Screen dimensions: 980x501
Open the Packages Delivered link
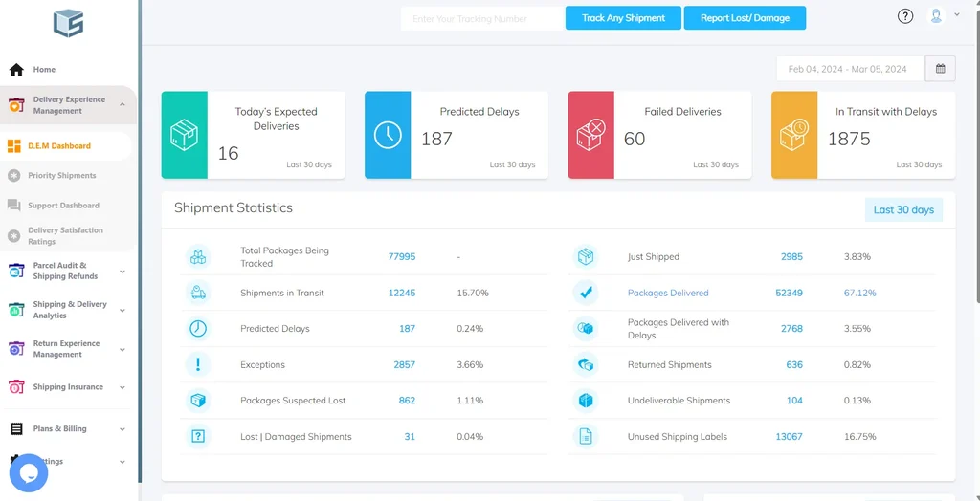tap(667, 293)
